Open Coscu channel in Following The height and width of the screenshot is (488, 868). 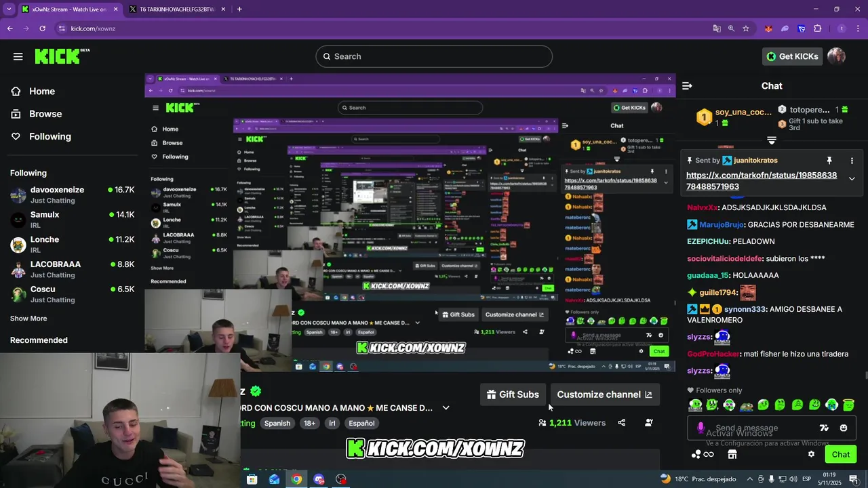click(x=72, y=294)
